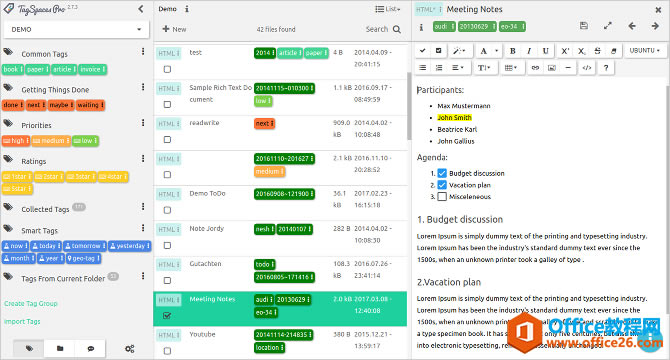Click the 'invoice' common tag

point(93,69)
